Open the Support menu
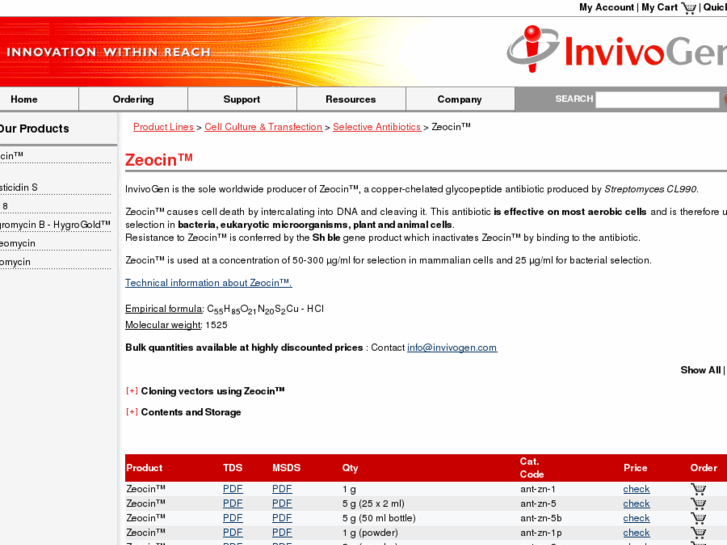727x545 pixels. pos(242,99)
